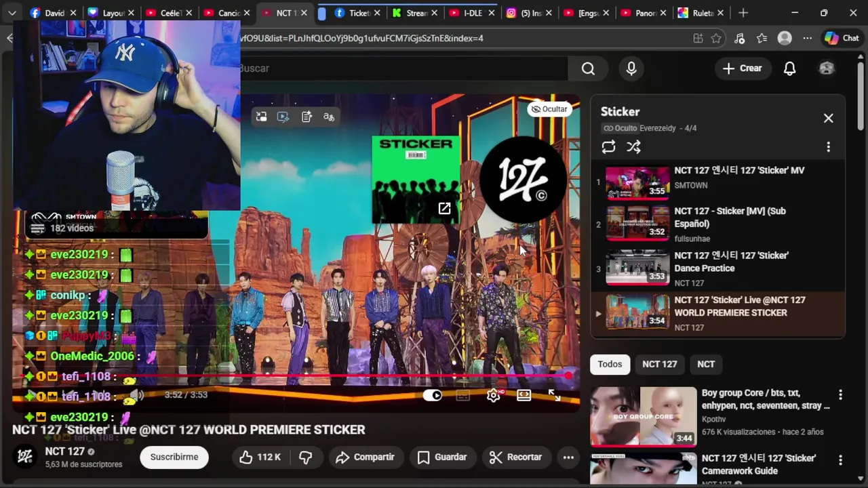Open Sticker playlist more options menu
868x488 pixels.
click(x=828, y=147)
